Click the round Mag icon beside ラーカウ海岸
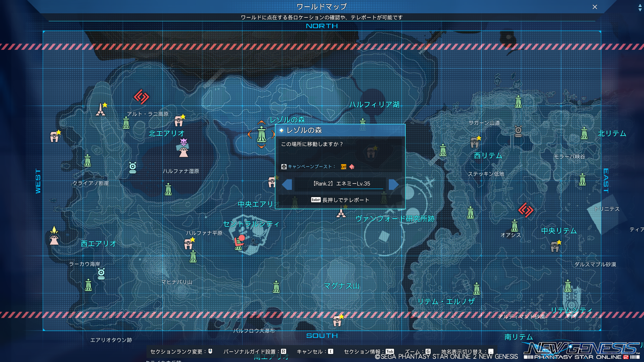This screenshot has width=644, height=362. point(101,274)
